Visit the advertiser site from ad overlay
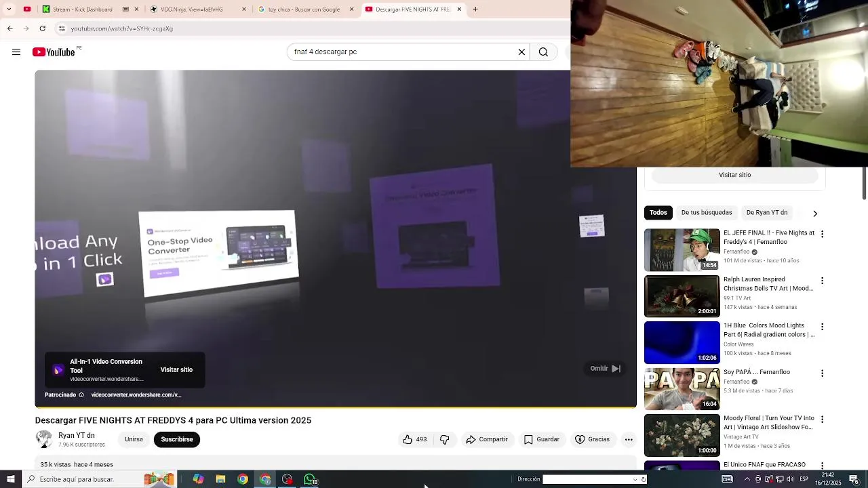The image size is (868, 488). click(x=176, y=369)
